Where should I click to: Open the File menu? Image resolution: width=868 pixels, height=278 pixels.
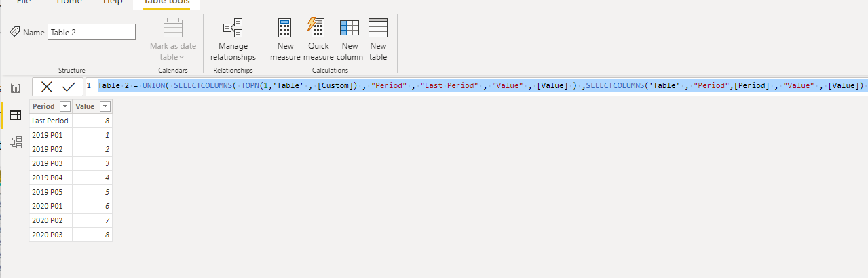click(x=24, y=3)
